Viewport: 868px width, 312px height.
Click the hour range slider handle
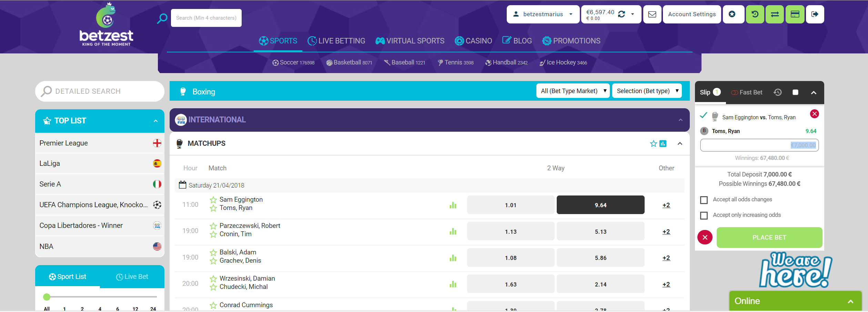pos(47,297)
